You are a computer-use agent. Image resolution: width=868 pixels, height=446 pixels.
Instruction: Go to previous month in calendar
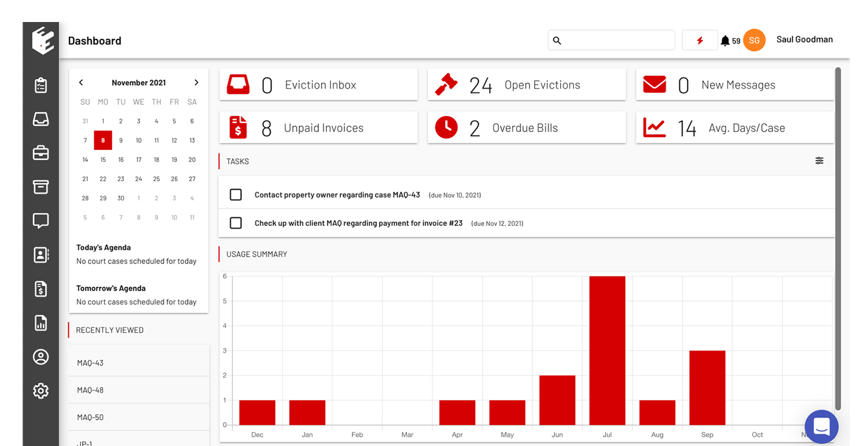coord(81,83)
